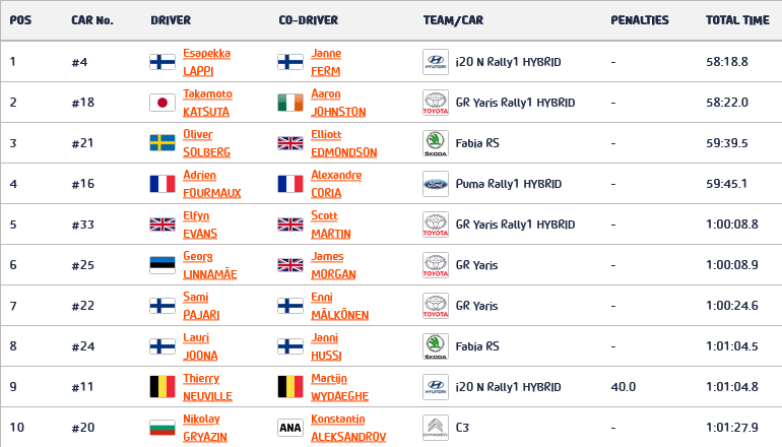Click the Skoda logo in Lauri Joona's row

point(435,346)
